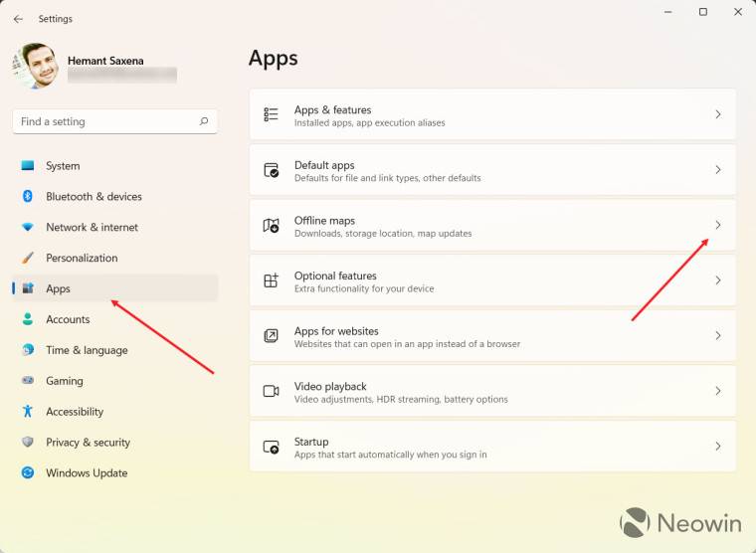
Task: Open the Startup title
Action: 311,442
